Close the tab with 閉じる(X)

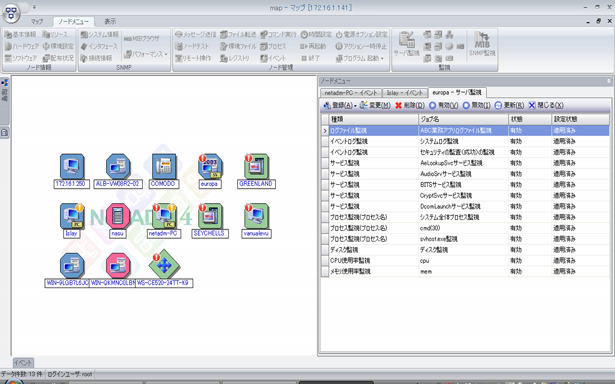pos(546,106)
